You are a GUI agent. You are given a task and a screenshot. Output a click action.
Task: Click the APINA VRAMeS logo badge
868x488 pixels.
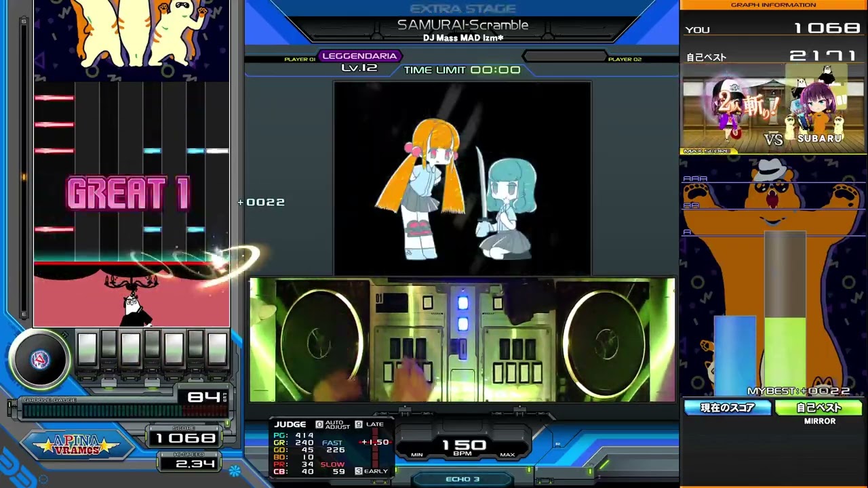78,445
